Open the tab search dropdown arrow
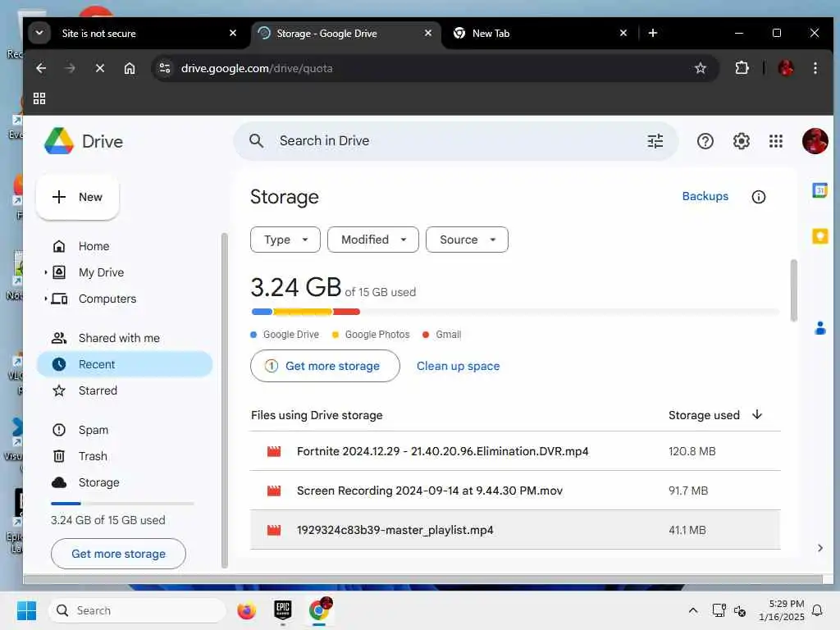Viewport: 840px width, 630px height. click(x=39, y=33)
